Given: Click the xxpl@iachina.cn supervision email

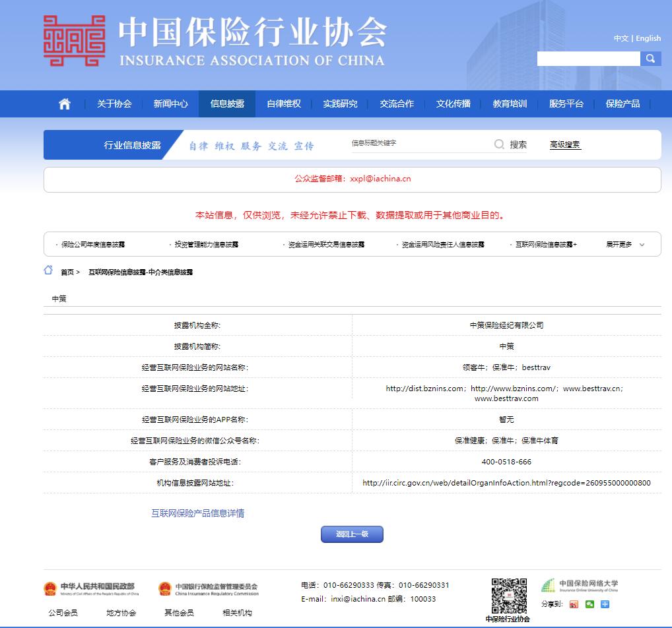Looking at the screenshot, I should (381, 179).
